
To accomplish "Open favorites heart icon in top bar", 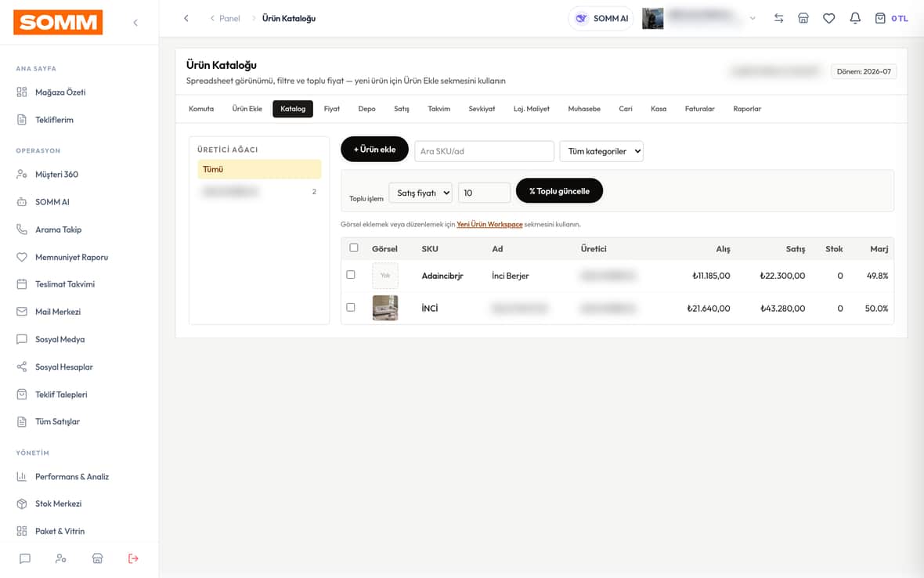I will pos(828,18).
